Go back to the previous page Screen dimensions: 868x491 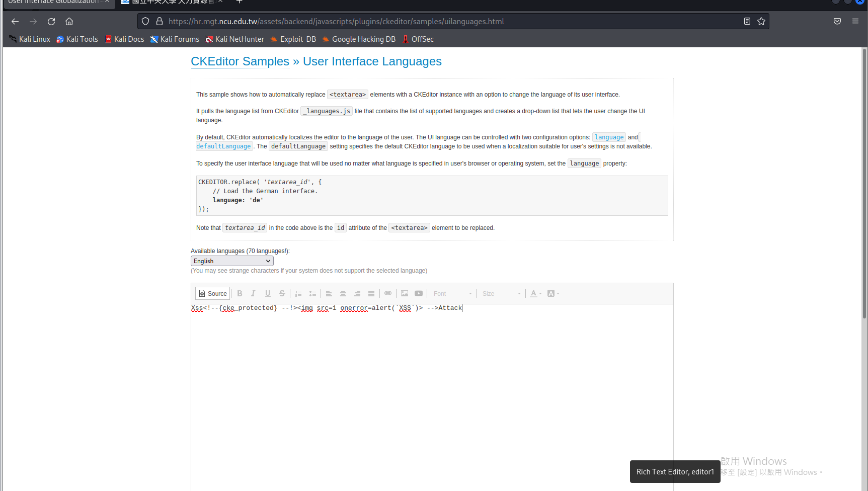(15, 21)
